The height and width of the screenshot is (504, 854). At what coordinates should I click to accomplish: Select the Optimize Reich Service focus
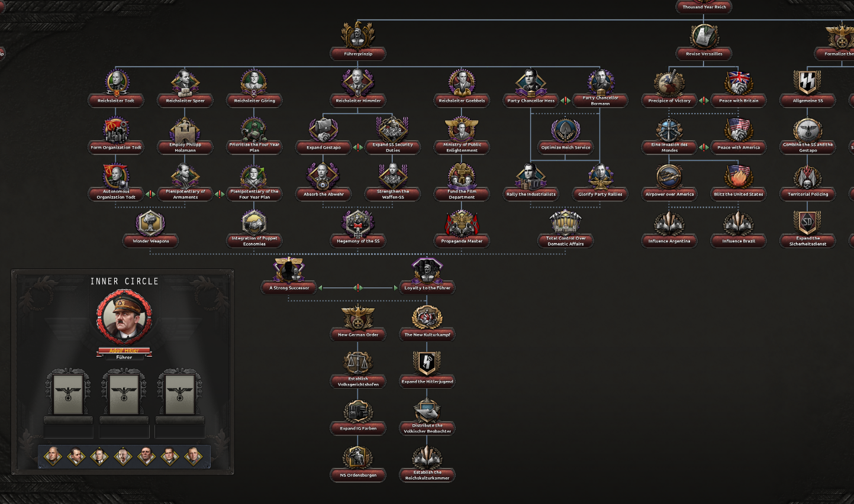coord(566,135)
